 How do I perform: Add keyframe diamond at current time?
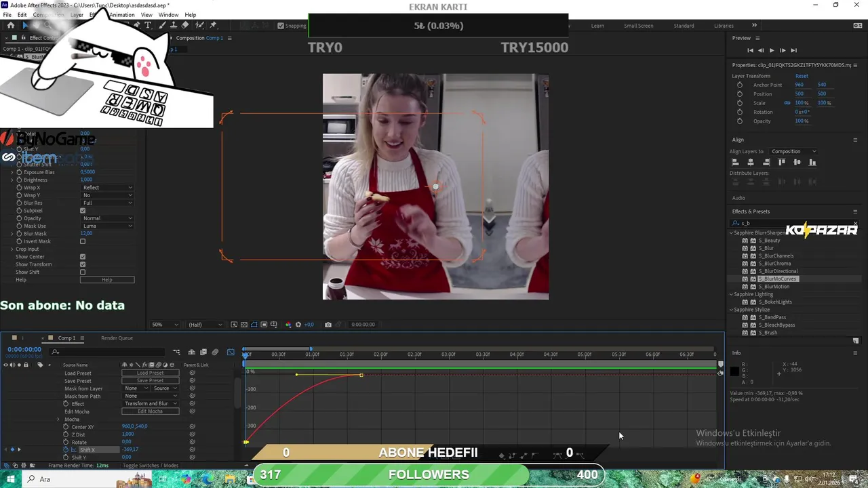[12, 450]
